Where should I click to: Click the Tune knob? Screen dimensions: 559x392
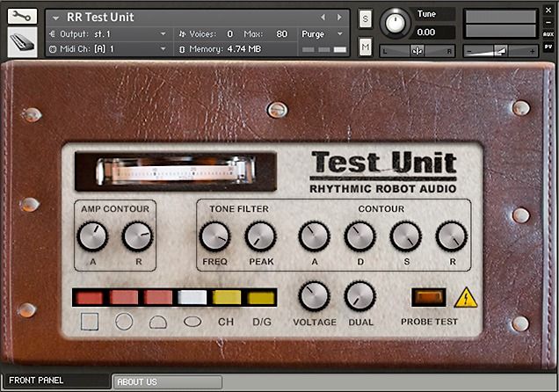[396, 24]
